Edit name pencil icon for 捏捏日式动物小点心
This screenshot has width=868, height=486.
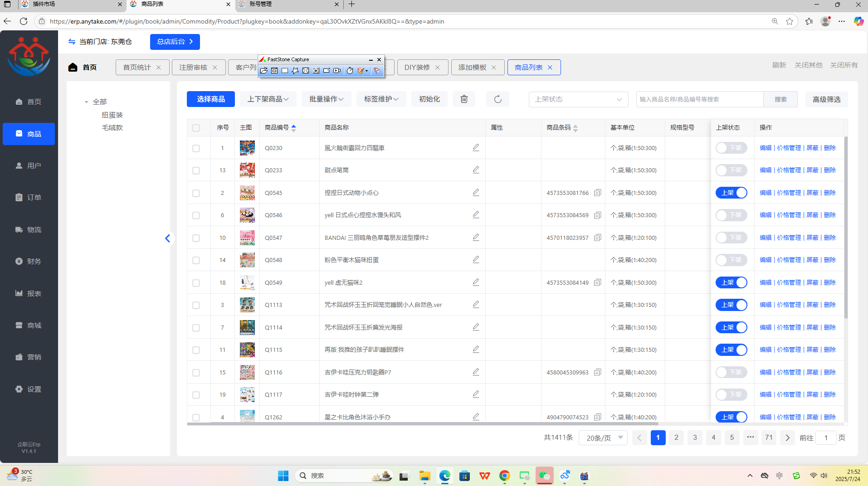[476, 192]
